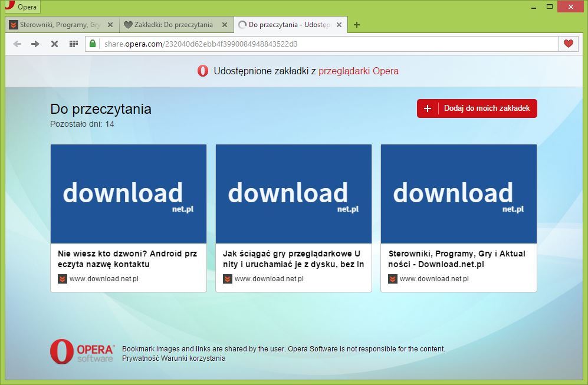Screen dimensions: 588x385
Task: Click the back navigation arrow
Action: point(17,44)
